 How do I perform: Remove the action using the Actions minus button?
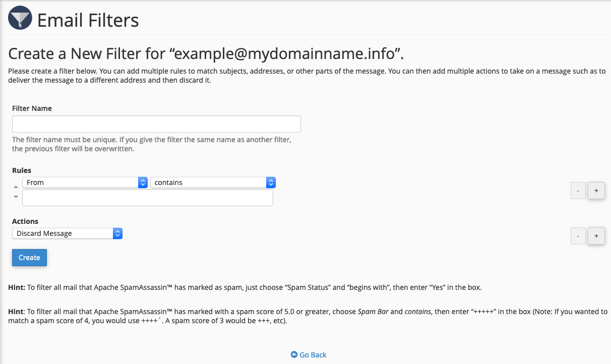(x=578, y=235)
